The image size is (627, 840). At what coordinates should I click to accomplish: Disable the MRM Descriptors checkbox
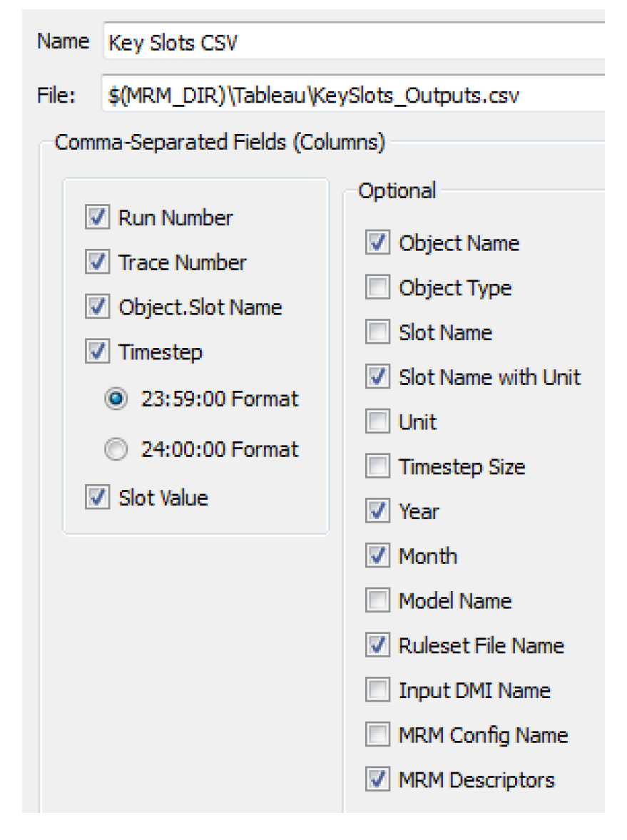[x=377, y=780]
